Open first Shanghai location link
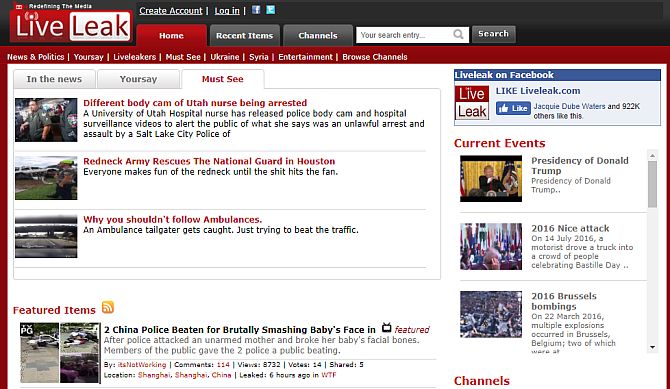 [154, 375]
